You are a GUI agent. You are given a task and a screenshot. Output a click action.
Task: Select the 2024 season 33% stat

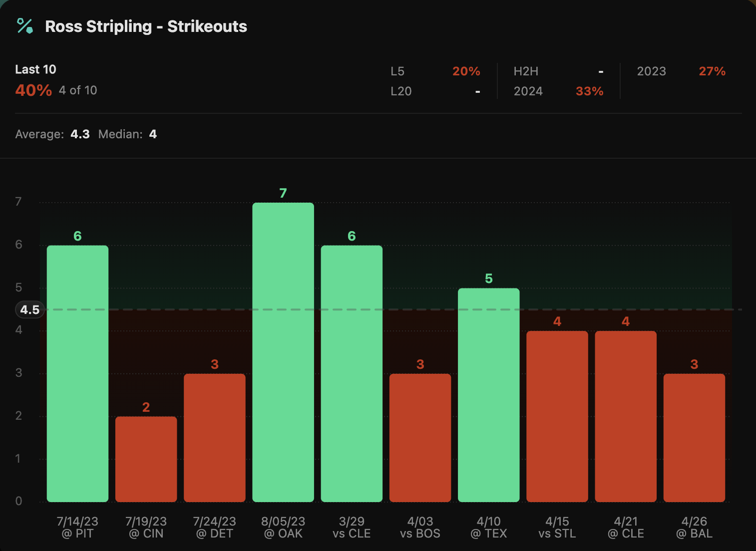tap(558, 91)
